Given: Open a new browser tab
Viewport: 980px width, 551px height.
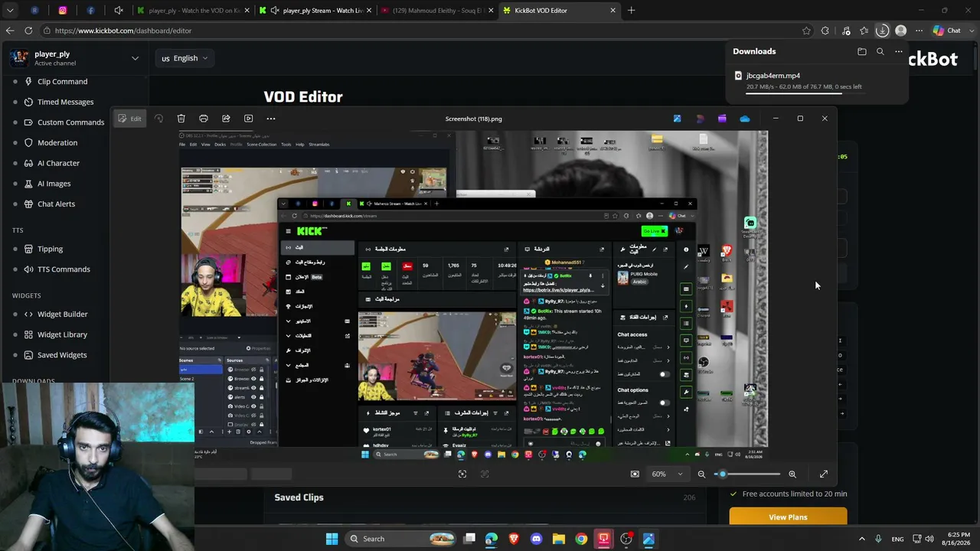Looking at the screenshot, I should [x=632, y=11].
